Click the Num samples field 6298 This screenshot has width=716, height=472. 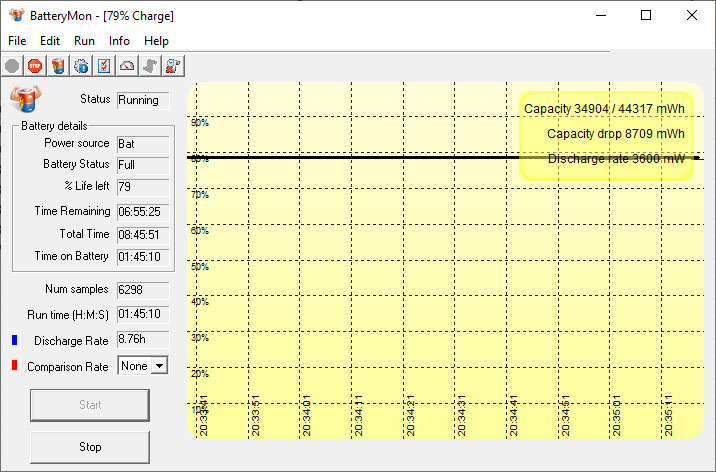click(143, 290)
